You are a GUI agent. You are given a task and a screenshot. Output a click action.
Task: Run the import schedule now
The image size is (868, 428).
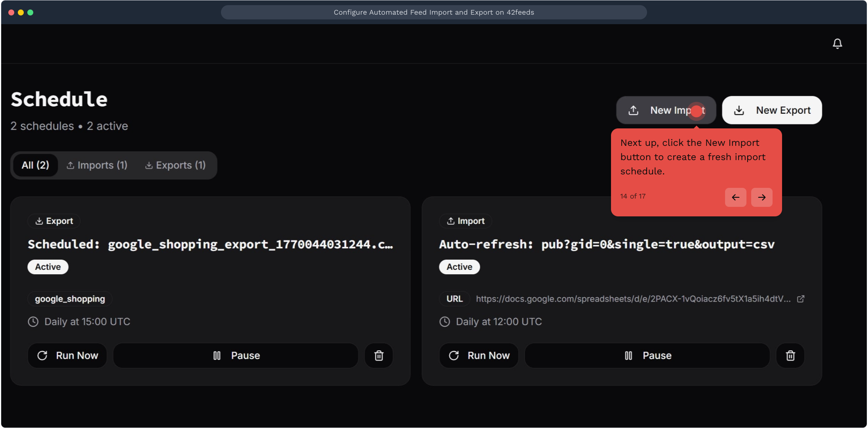point(479,355)
